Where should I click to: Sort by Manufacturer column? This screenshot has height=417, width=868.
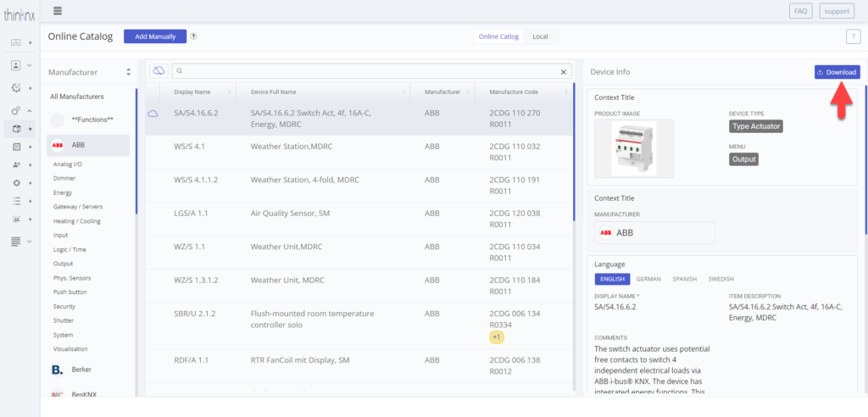[468, 92]
